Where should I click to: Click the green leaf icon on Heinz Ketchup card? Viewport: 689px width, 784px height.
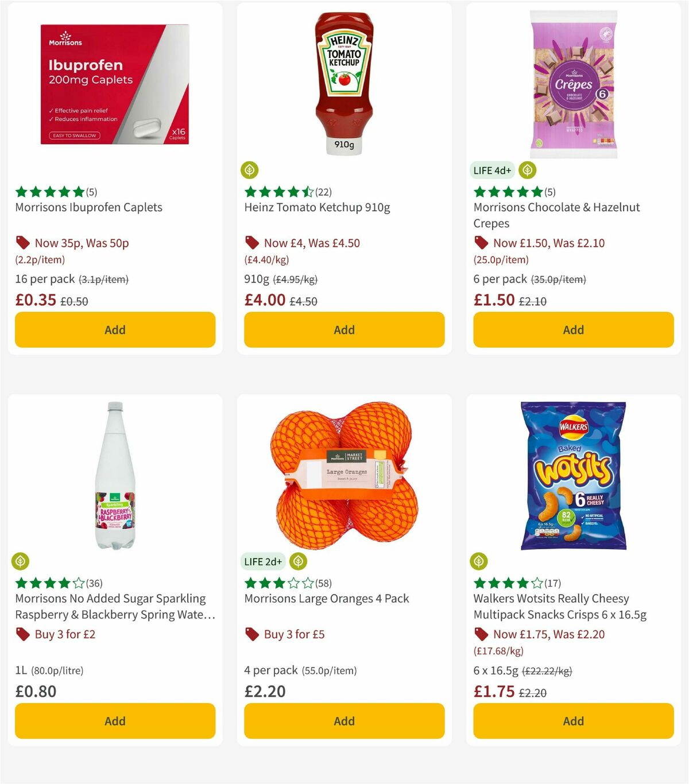point(250,170)
